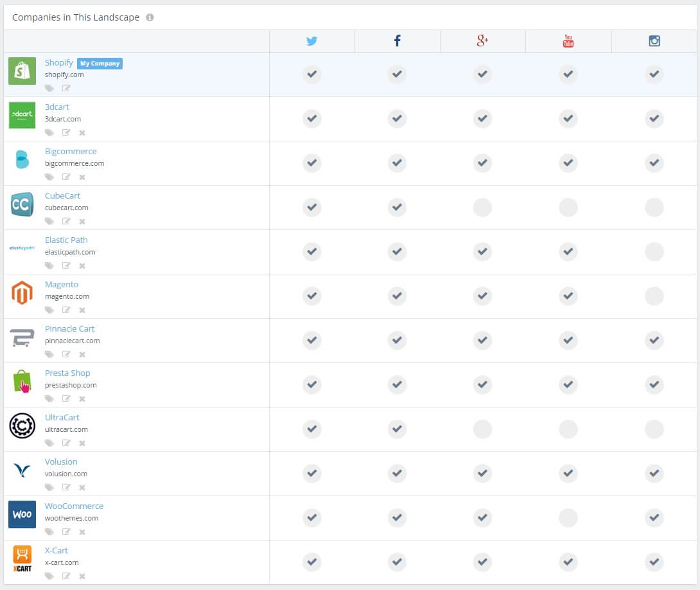This screenshot has height=590, width=700.
Task: Open the 3dcart company link
Action: tap(57, 107)
